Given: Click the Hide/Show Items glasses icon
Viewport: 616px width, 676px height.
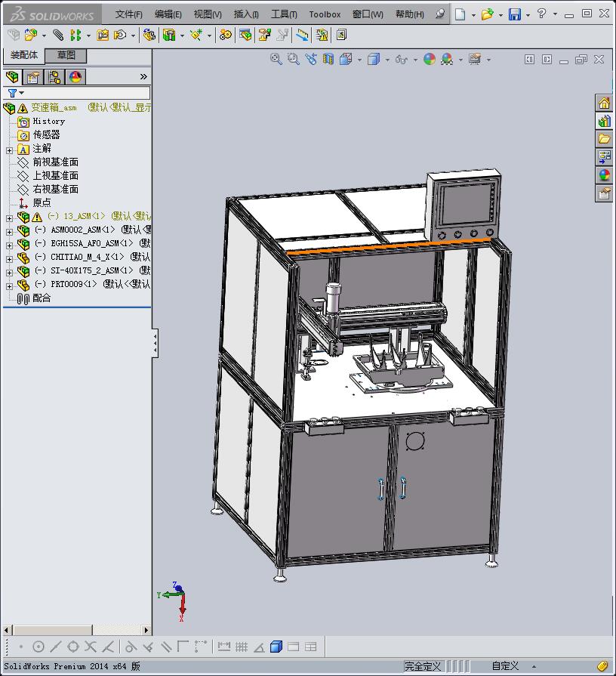Looking at the screenshot, I should [x=402, y=59].
